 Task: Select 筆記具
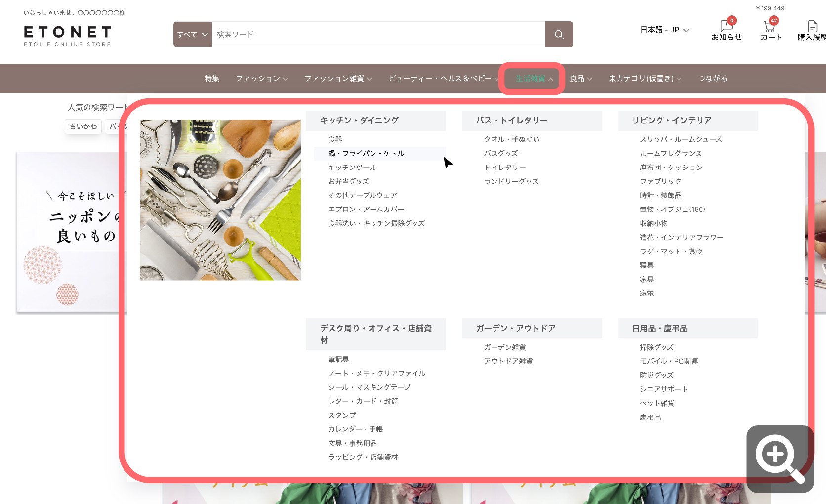[338, 359]
